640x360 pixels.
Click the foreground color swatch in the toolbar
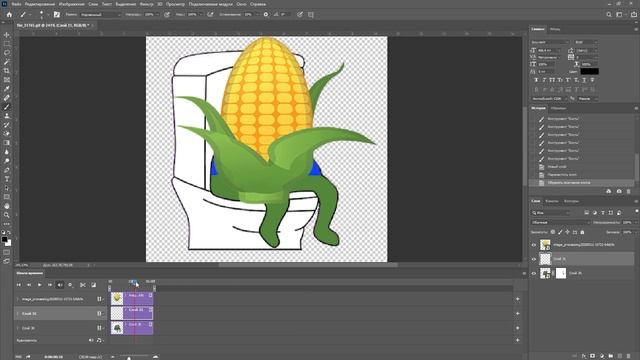(4, 240)
